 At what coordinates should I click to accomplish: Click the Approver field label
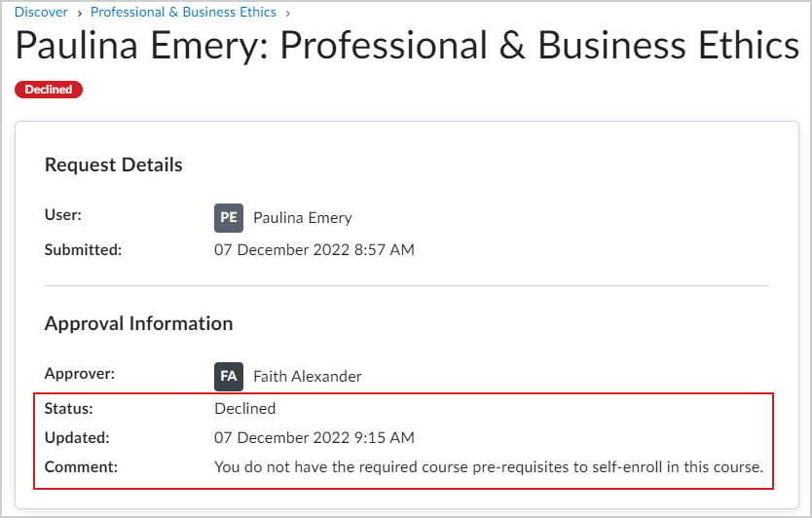[x=79, y=373]
